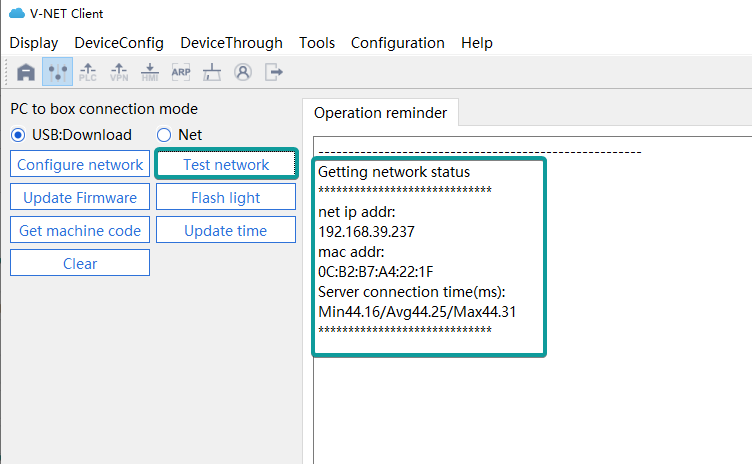The image size is (752, 464).
Task: Click the PC to box connection mode label
Action: [x=104, y=109]
